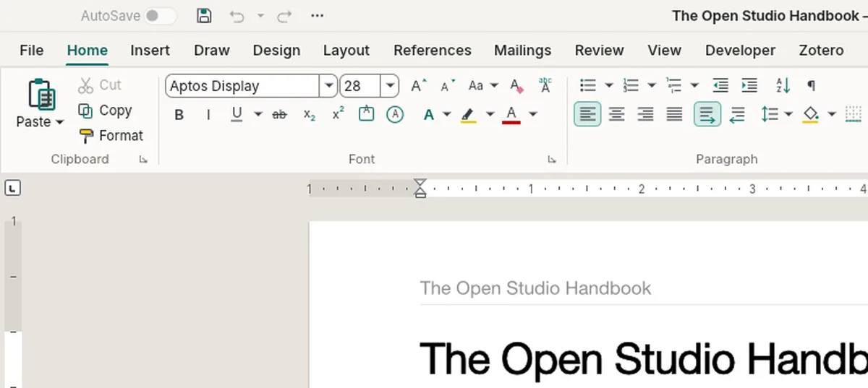Click the phonetic guide icon
The height and width of the screenshot is (388, 868).
[545, 85]
